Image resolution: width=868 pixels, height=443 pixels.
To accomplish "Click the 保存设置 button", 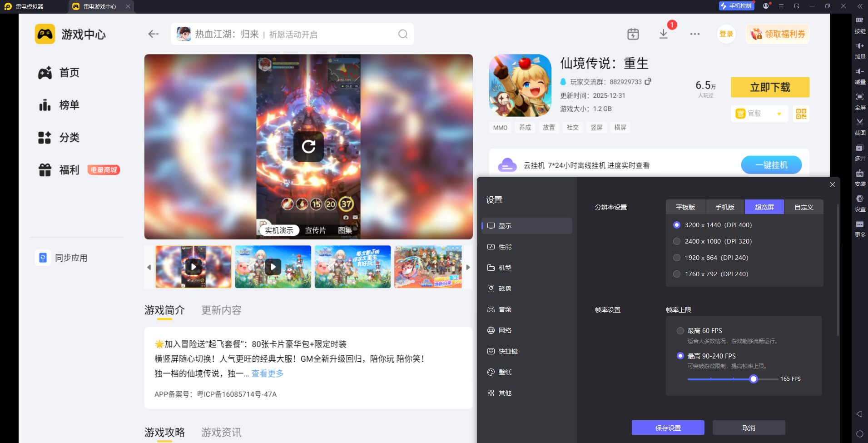I will pyautogui.click(x=668, y=428).
